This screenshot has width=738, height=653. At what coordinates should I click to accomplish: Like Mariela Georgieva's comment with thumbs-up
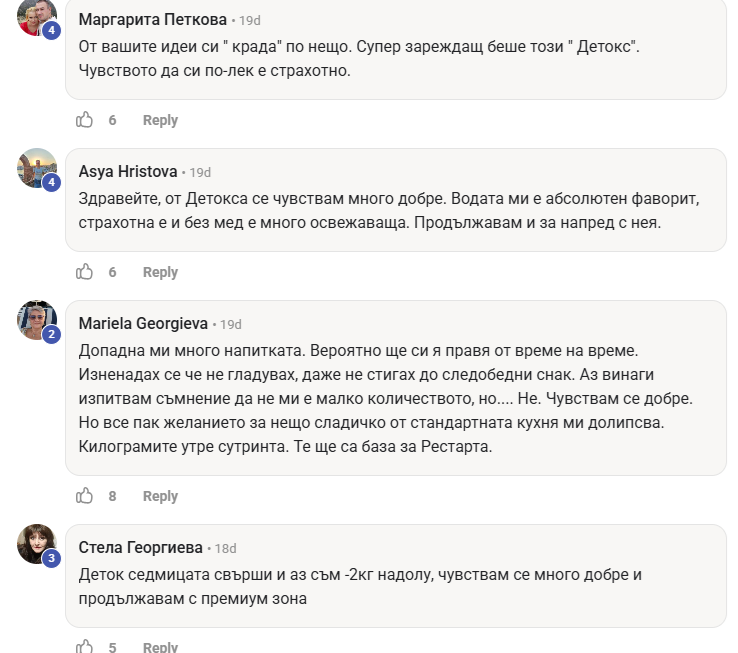pyautogui.click(x=85, y=496)
